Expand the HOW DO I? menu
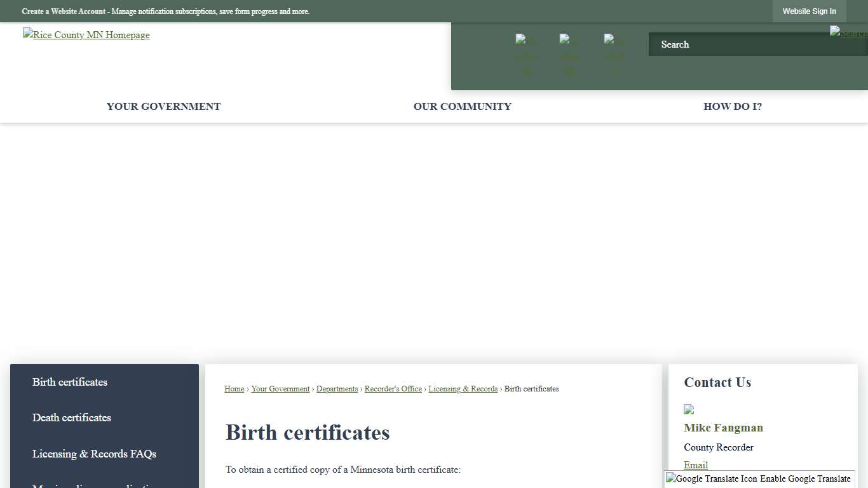The width and height of the screenshot is (868, 488). tap(732, 106)
